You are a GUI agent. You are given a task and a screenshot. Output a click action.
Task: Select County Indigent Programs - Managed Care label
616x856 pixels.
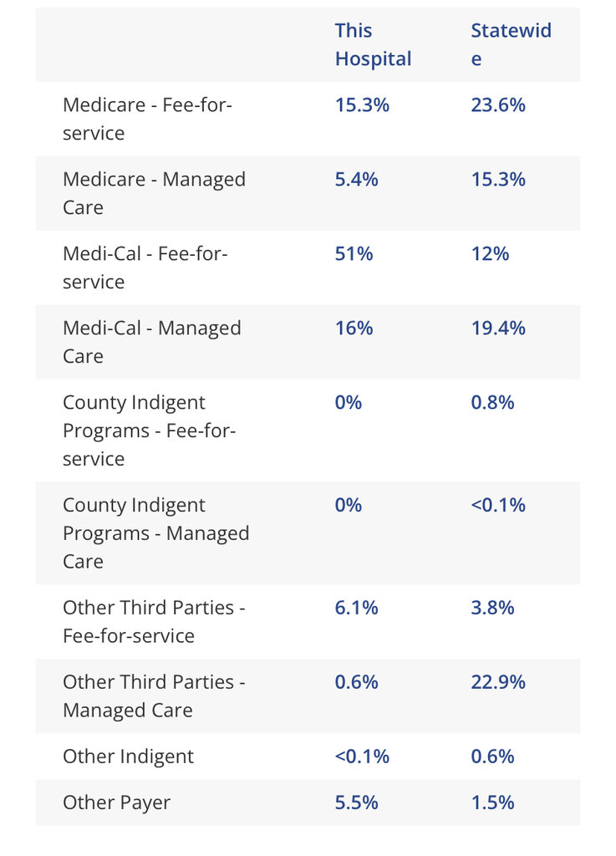coord(155,534)
